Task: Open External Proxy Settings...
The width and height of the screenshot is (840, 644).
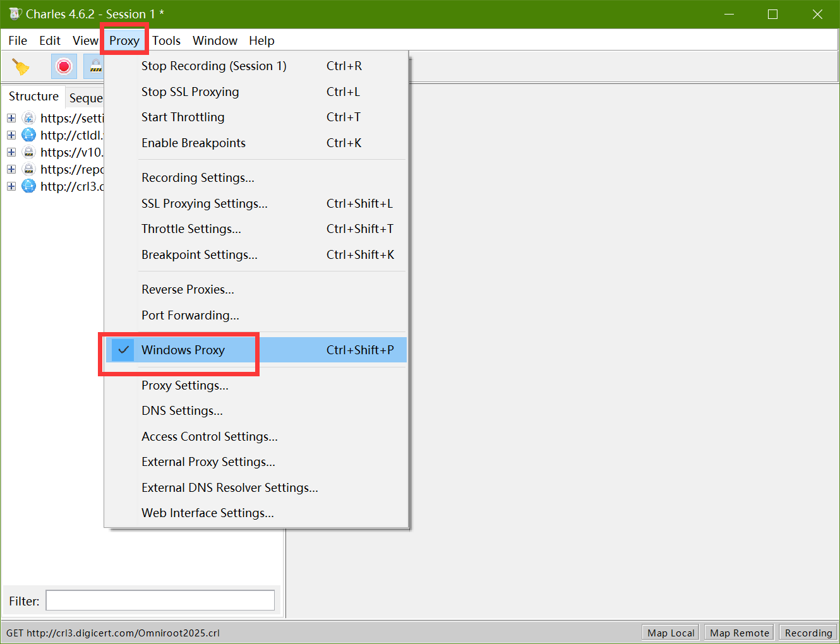Action: (256, 462)
